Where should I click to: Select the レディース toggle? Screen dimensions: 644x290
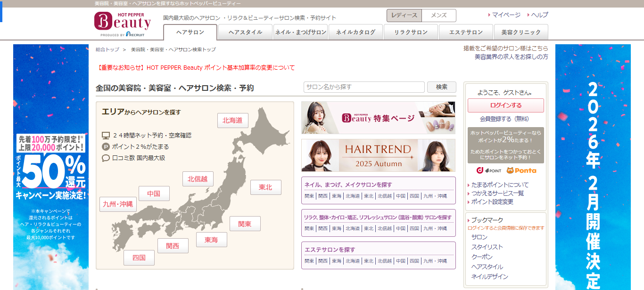tap(404, 16)
